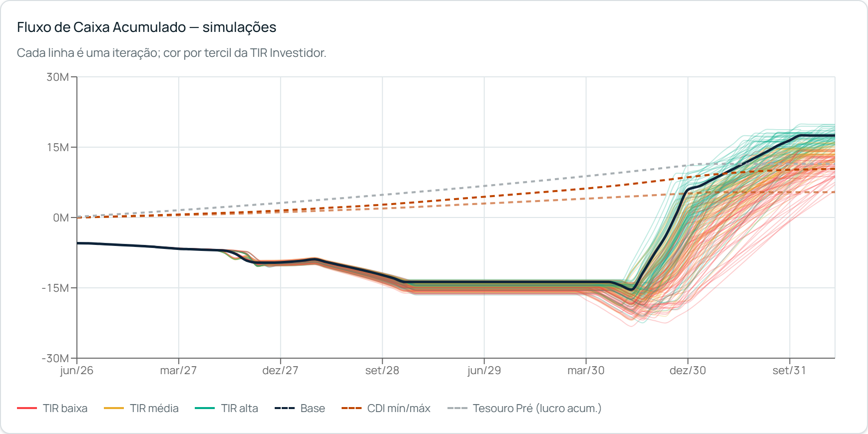This screenshot has width=868, height=434.
Task: Toggle the TIR baixa legend series
Action: 52,408
